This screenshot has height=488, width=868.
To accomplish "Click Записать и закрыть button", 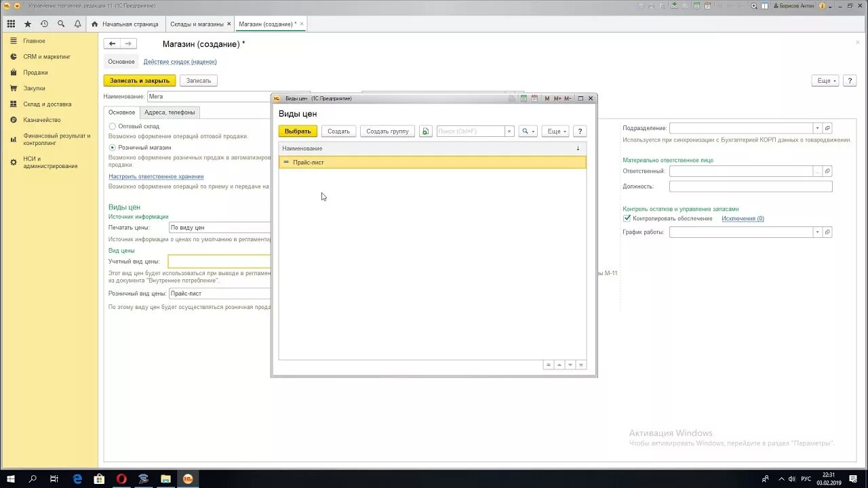I will [140, 81].
